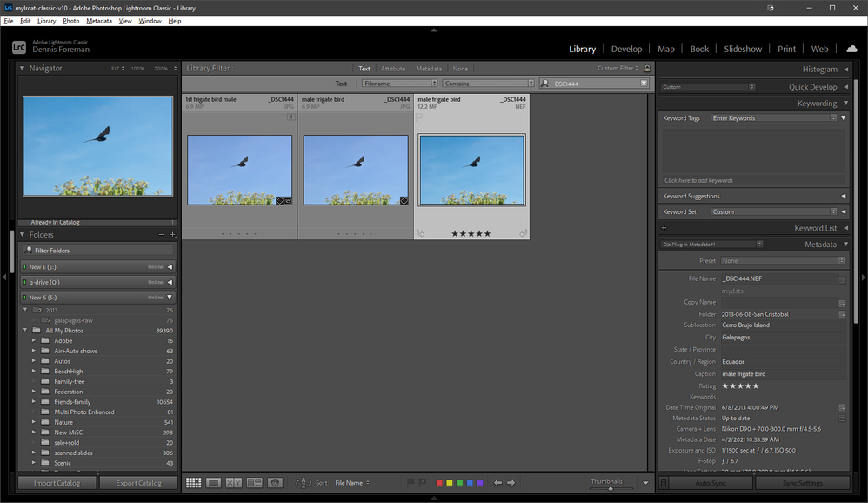Open the Contains search rule dropdown

[x=488, y=84]
